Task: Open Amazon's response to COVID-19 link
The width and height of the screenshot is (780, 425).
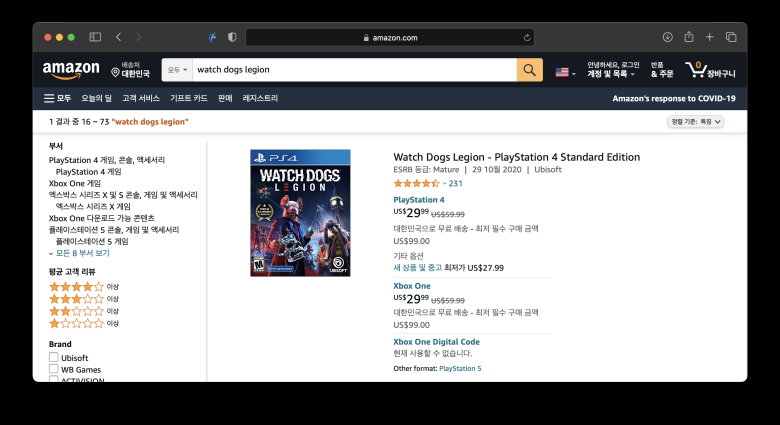Action: point(674,99)
